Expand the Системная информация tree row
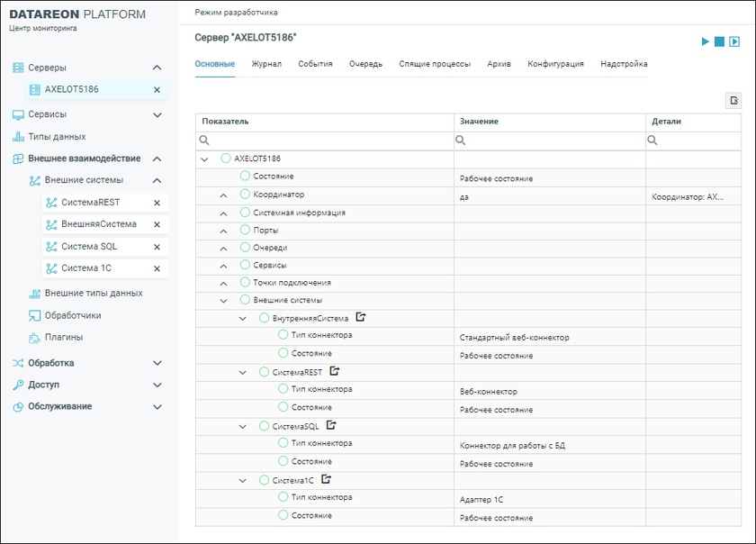 point(223,213)
